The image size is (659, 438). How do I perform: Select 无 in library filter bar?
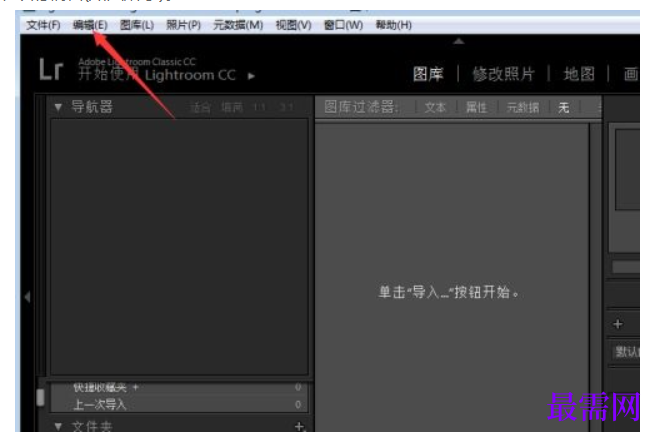(x=564, y=108)
